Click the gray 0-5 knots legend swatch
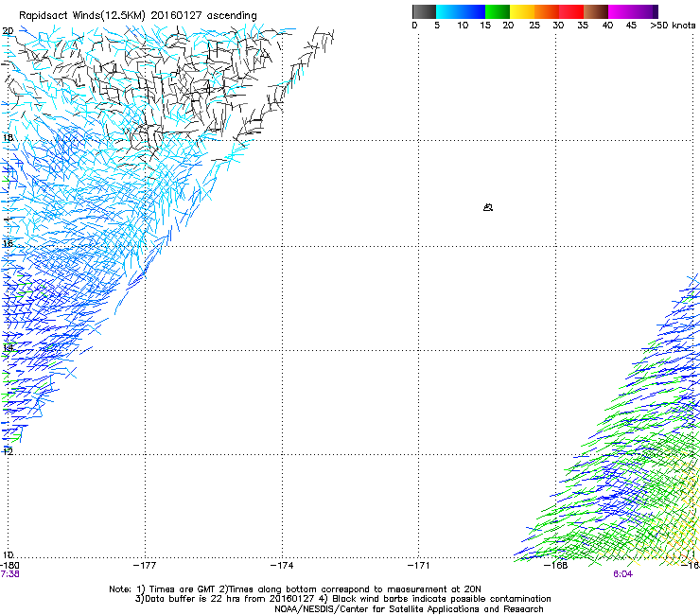700x615 pixels. click(x=424, y=11)
